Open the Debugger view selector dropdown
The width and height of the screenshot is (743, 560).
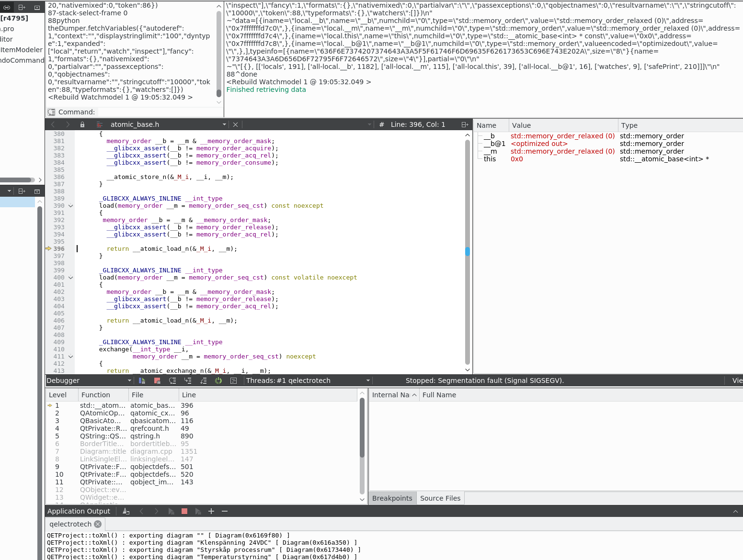click(129, 381)
